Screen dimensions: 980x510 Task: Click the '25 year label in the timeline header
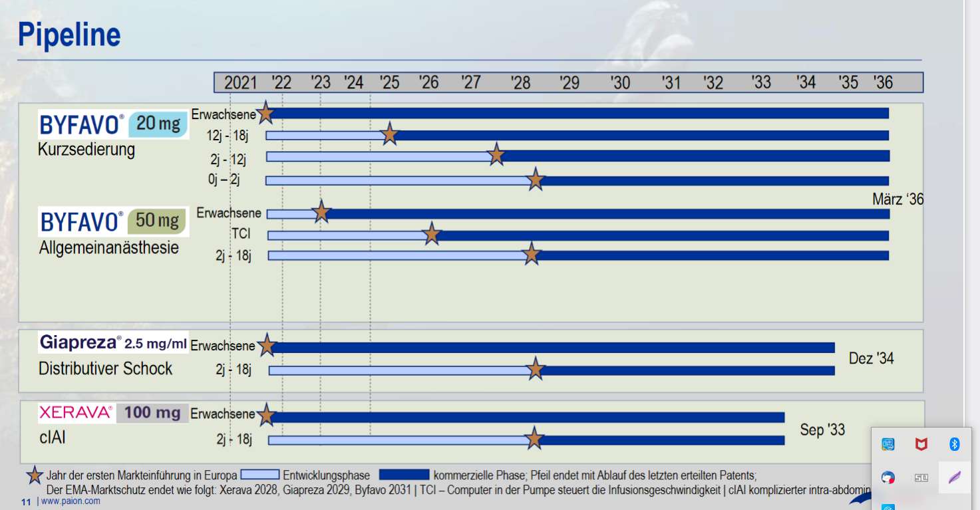(x=389, y=82)
